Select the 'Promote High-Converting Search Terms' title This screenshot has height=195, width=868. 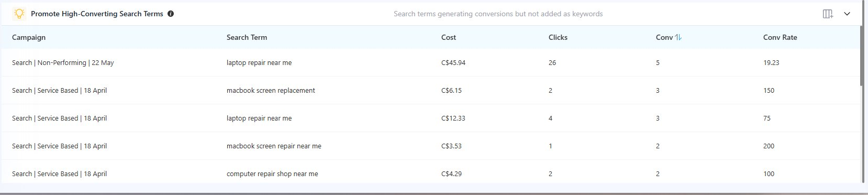[x=97, y=14]
